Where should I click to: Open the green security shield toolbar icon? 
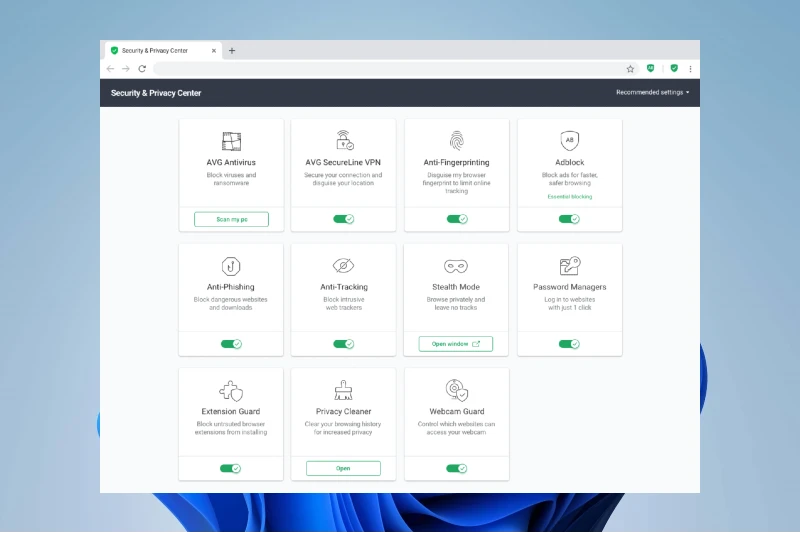coord(674,68)
